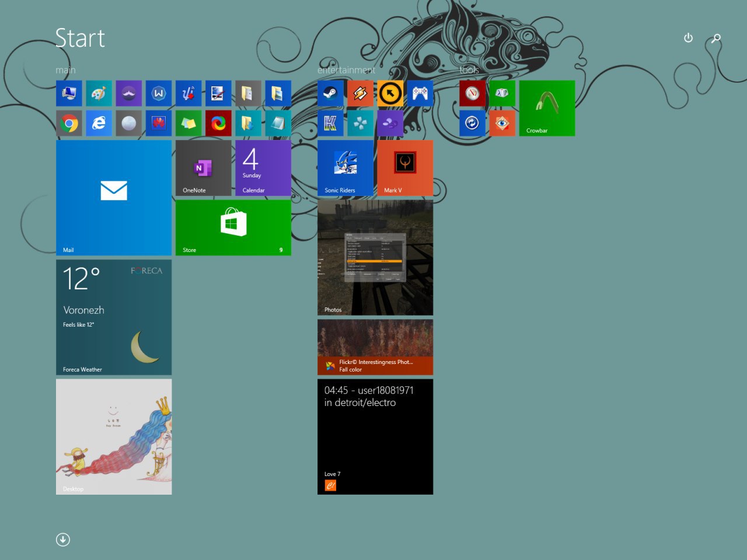Screen dimensions: 747x560
Task: Open the Huawei logo tile
Action: pos(159,123)
